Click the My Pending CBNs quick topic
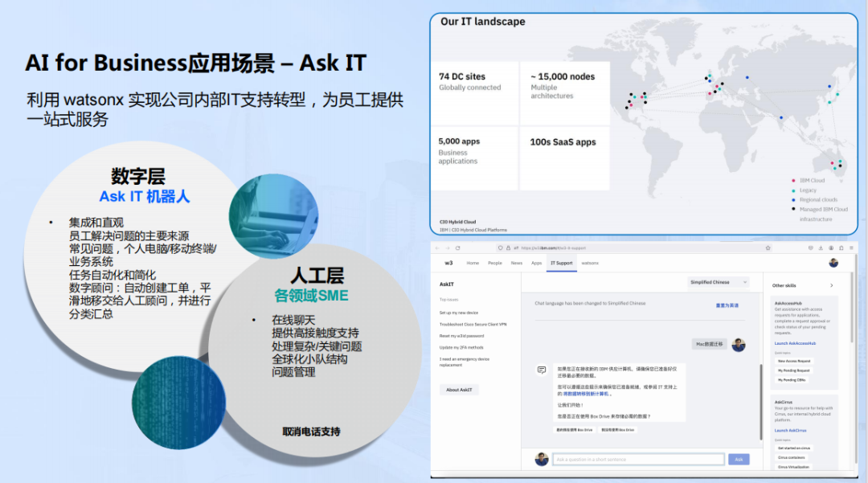This screenshot has height=483, width=868. [x=792, y=379]
